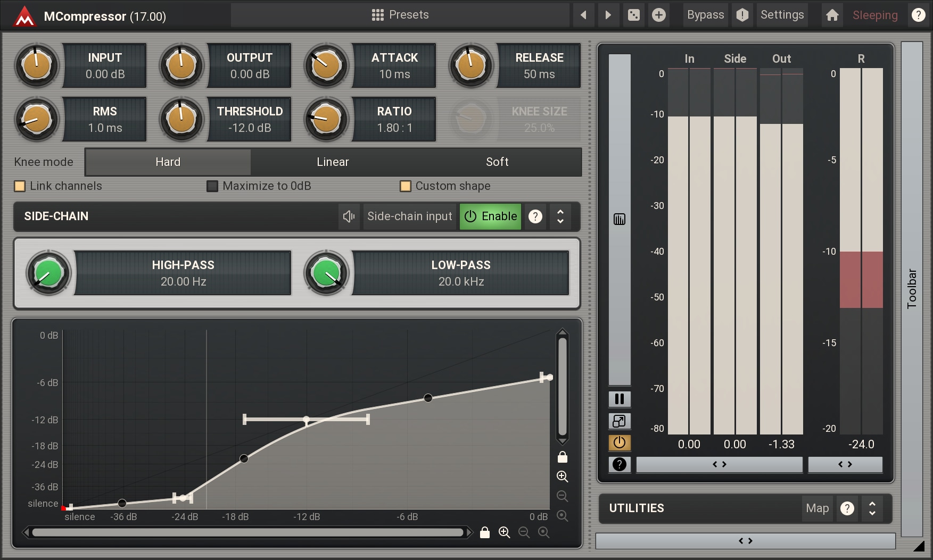Select Linear knee mode

[333, 162]
